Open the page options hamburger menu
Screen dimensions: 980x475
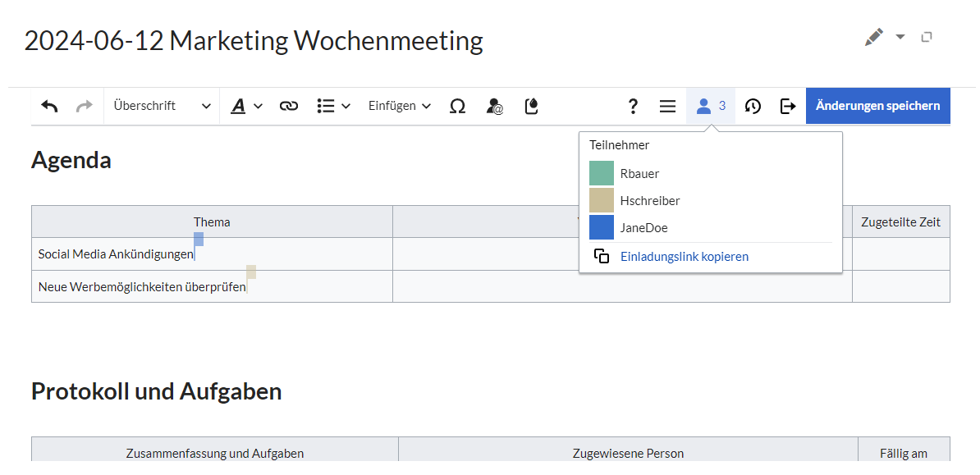(667, 106)
